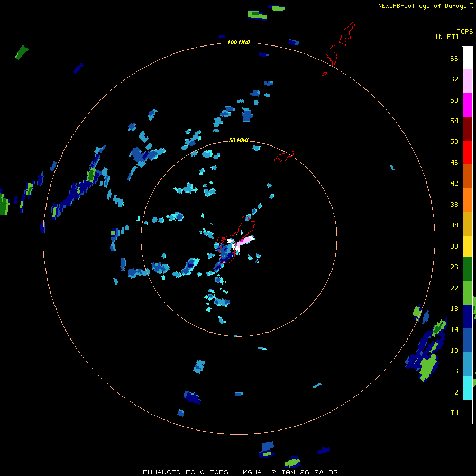Screen dimensions: 476x476
Task: Click the white 66 kft color swatch
Action: pos(467,58)
